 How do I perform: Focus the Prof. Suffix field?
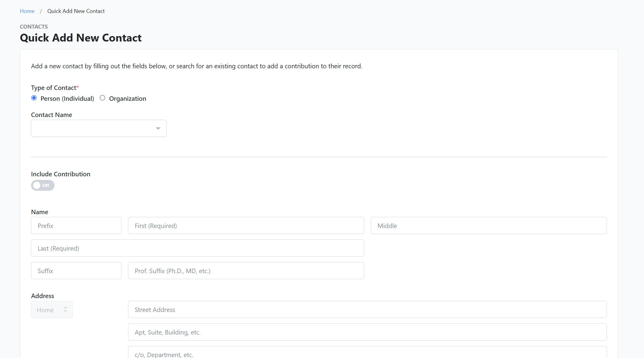pos(246,271)
